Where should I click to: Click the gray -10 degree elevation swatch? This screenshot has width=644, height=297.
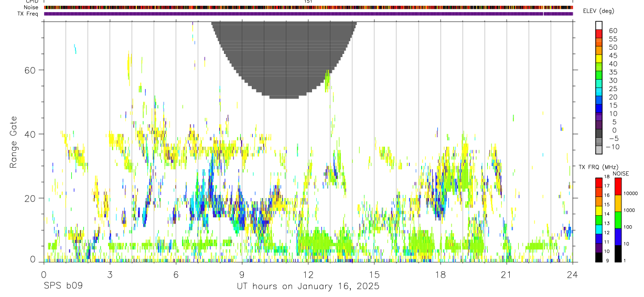599,150
